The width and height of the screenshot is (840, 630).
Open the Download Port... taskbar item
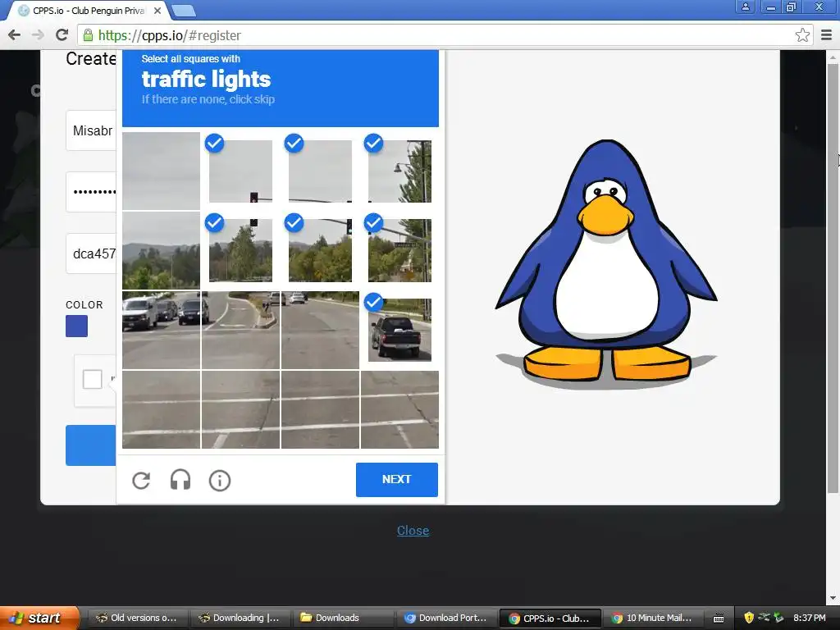(445, 618)
